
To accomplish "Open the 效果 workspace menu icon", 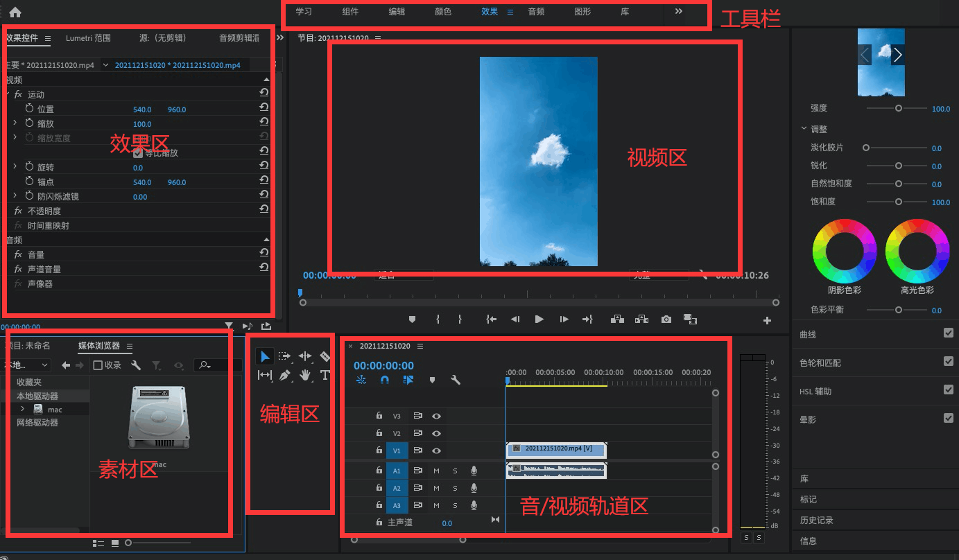I will (x=510, y=12).
